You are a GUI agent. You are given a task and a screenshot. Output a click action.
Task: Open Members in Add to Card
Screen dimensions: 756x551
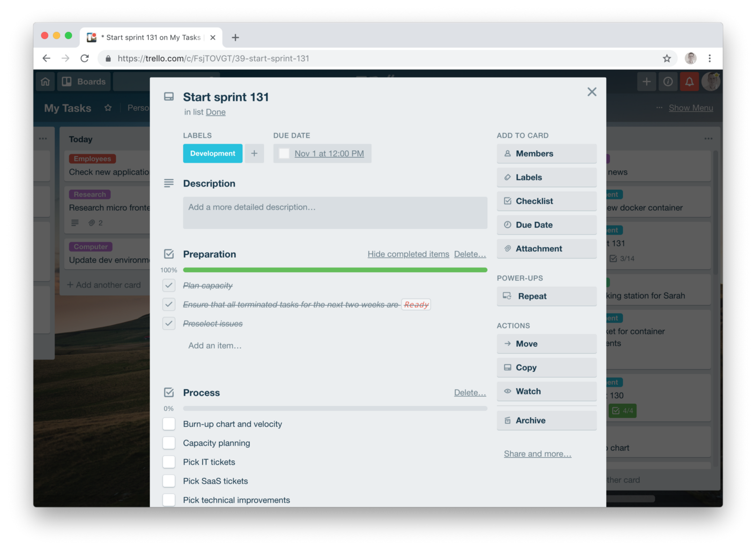[x=546, y=154]
